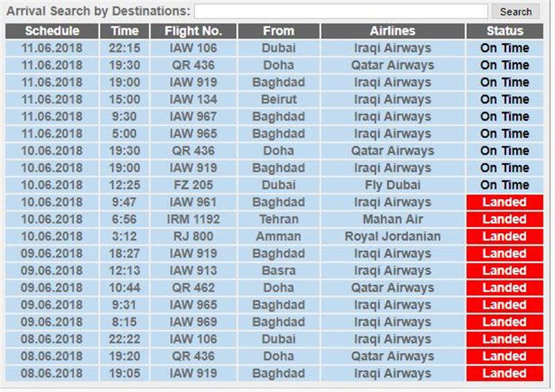Click the FZ 205 flight number

coord(194,185)
